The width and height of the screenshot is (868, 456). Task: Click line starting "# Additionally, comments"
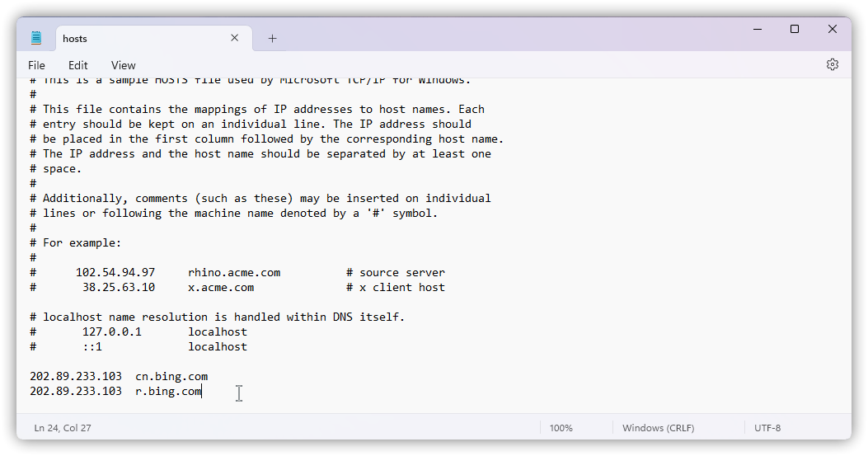[260, 199]
